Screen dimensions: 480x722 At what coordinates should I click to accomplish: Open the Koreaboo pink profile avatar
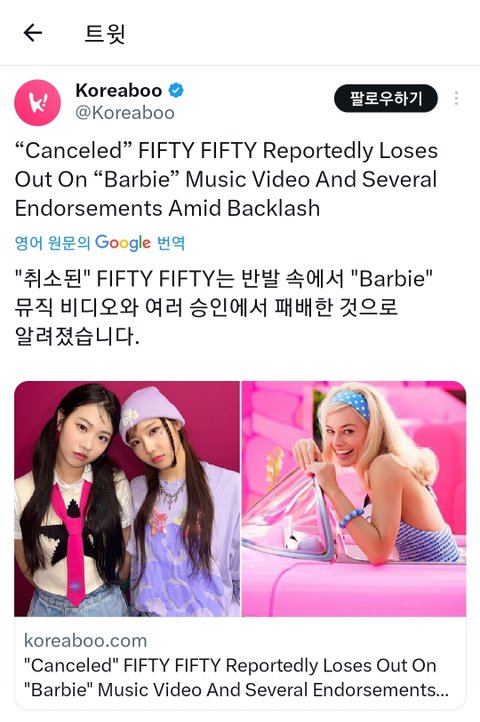click(x=37, y=103)
